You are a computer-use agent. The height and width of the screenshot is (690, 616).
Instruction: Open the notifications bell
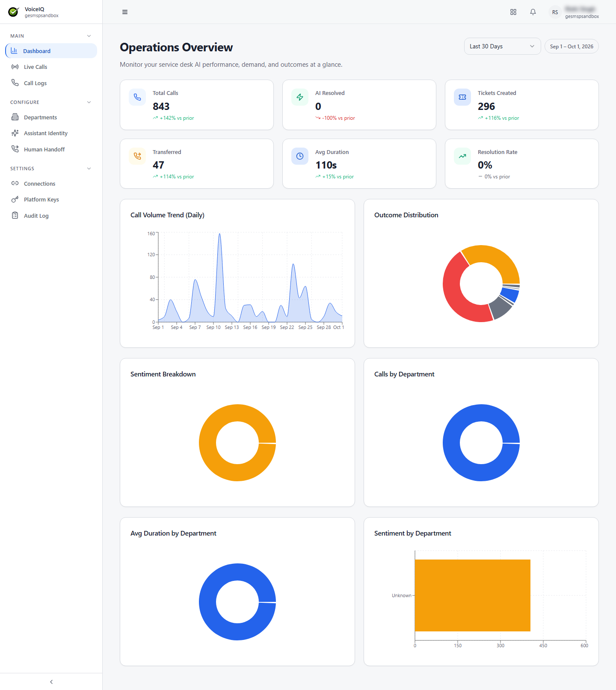533,12
